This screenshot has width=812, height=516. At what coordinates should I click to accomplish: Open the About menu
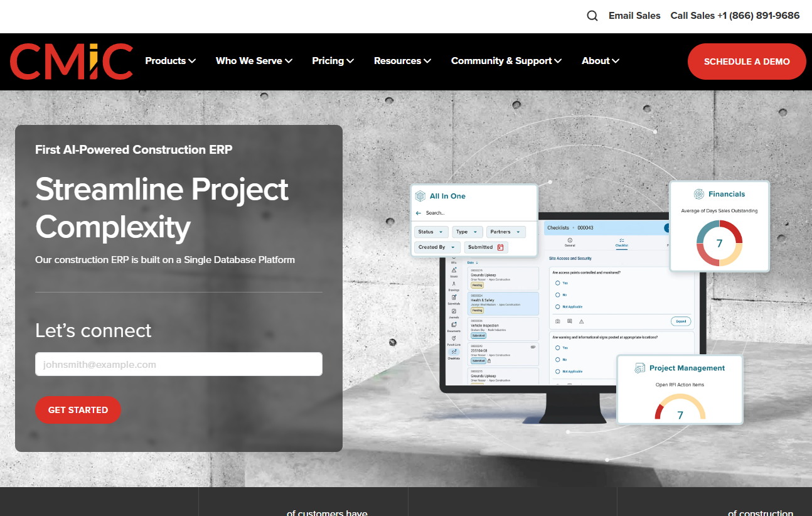(x=601, y=61)
